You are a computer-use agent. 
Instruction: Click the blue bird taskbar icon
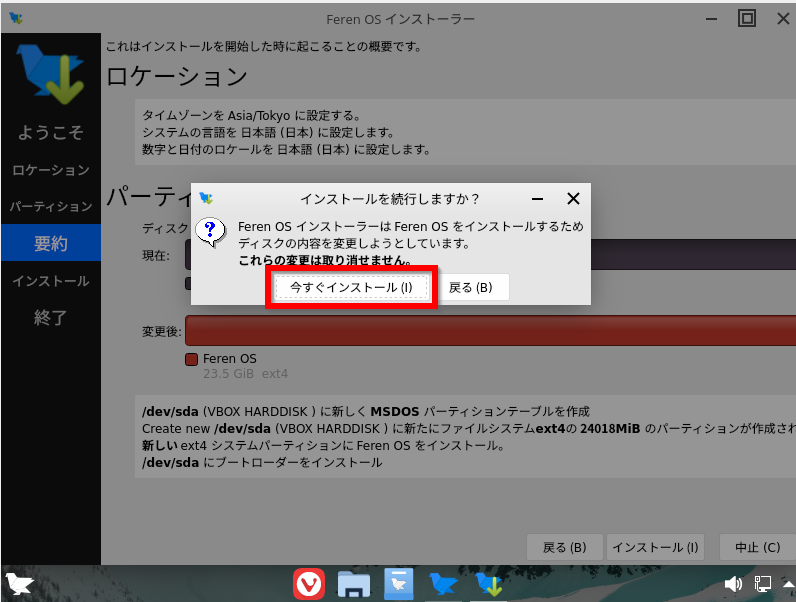pyautogui.click(x=443, y=584)
